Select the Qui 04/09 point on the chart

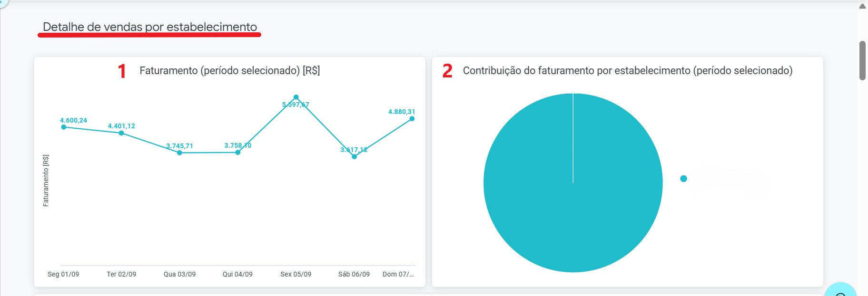[238, 153]
